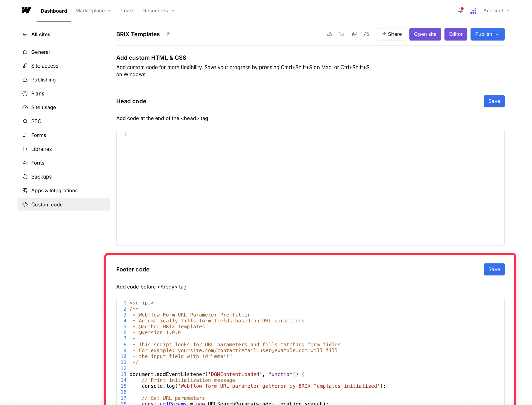Click inside the Head code editor
Screen dimensions: 532x405
[316, 188]
